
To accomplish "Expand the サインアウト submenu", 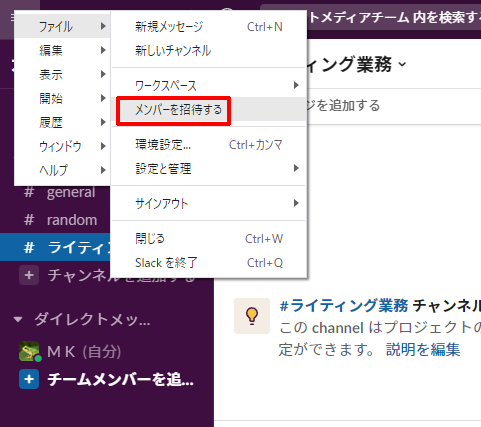I will pos(209,203).
